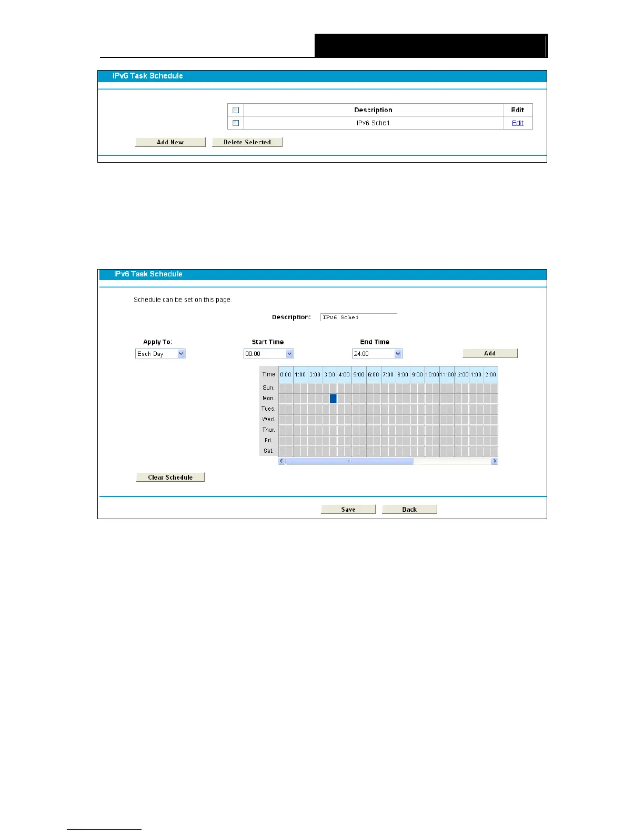Viewport: 644px width, 834px height.
Task: Toggle the highlighted blue Monday schedule cell
Action: [333, 399]
